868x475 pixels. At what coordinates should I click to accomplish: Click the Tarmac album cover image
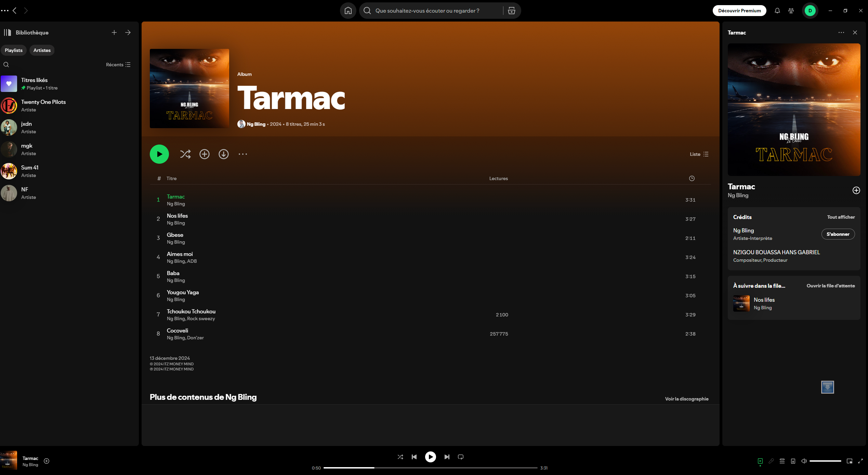point(189,89)
